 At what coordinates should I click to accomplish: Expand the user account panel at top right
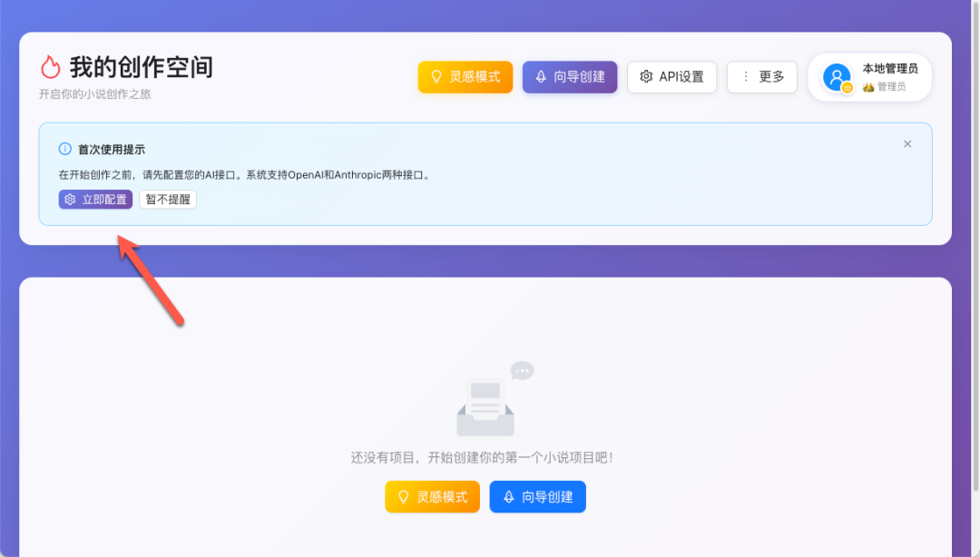[868, 77]
